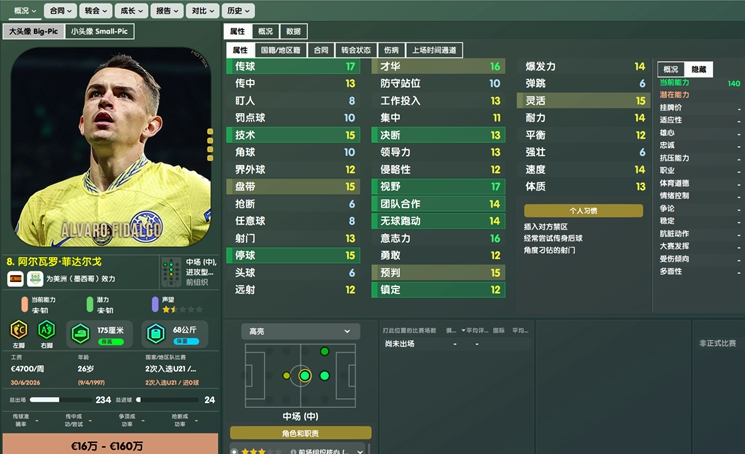Switch to 小头像 Small-Pic view
The image size is (745, 454).
click(99, 31)
